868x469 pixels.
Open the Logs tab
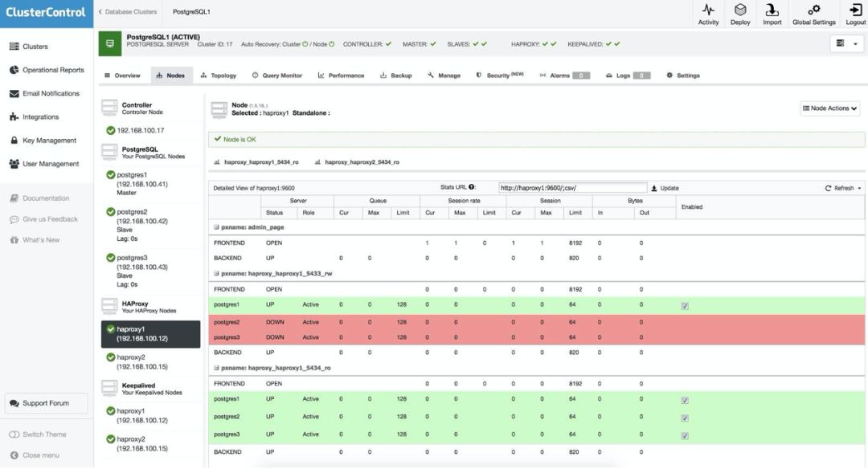(x=628, y=75)
